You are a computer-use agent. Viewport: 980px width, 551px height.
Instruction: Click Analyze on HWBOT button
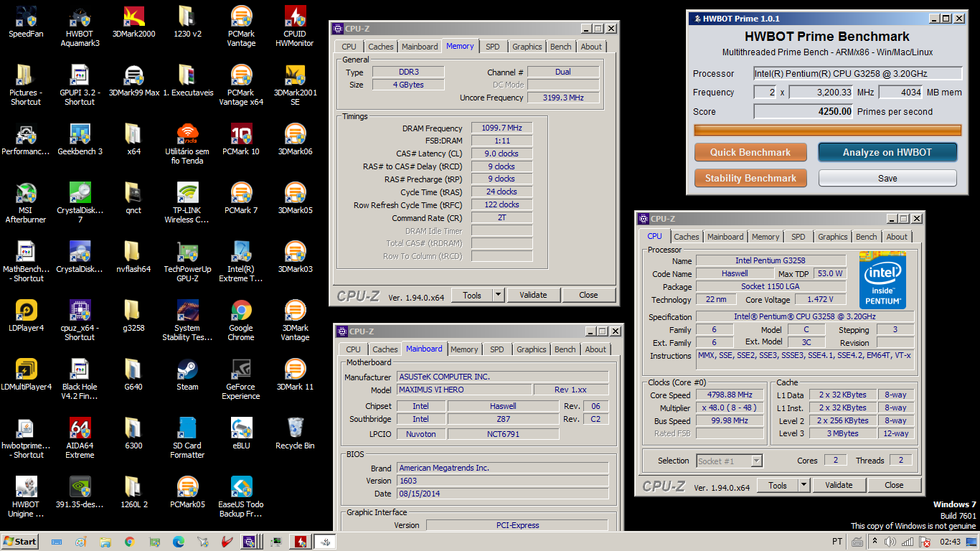pos(887,152)
